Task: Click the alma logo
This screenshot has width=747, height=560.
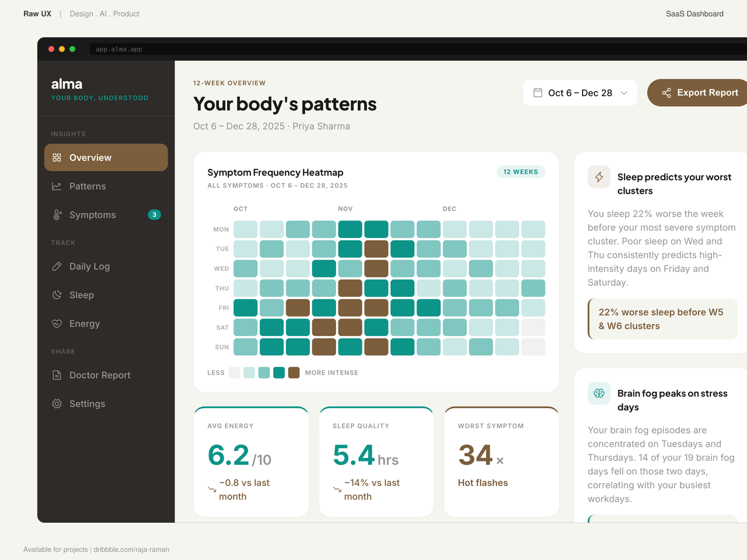Action: point(67,84)
